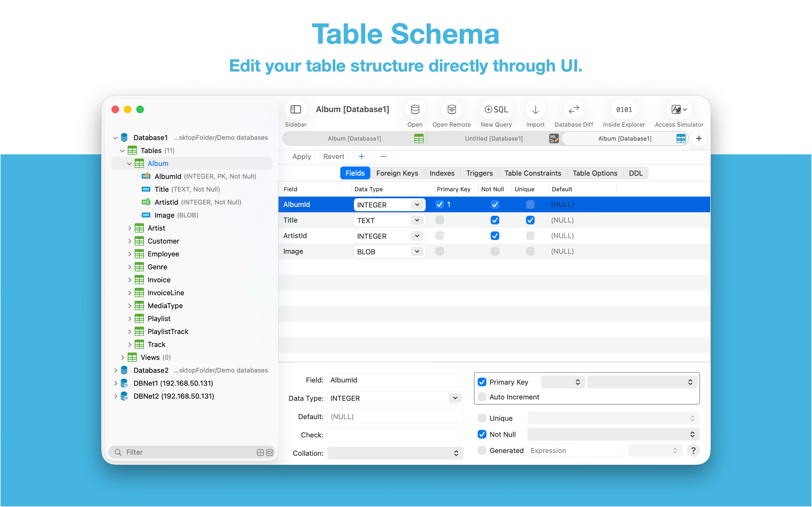The image size is (812, 507).
Task: Open the Collation dropdown
Action: tap(395, 453)
